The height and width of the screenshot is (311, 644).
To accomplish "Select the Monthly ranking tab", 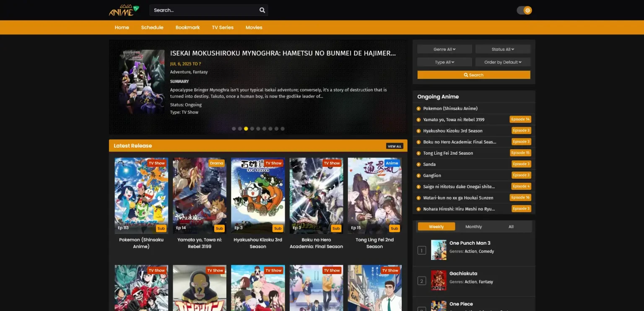I will 474,226.
